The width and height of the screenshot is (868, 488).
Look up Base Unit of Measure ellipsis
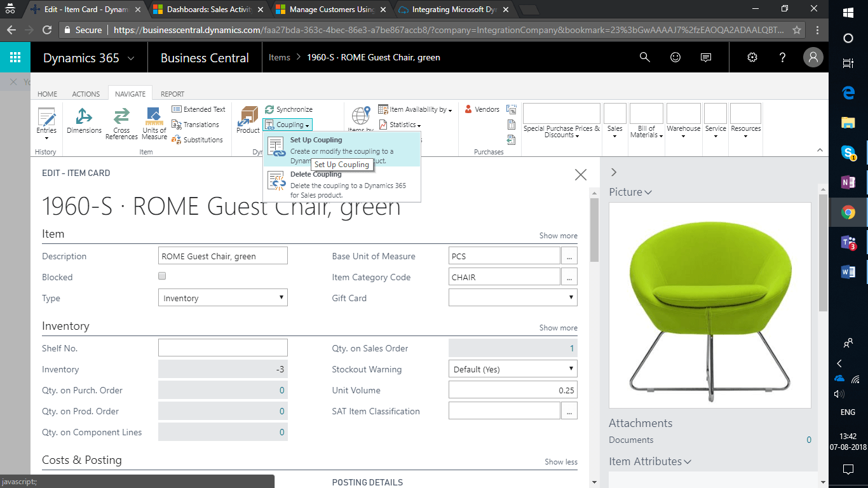[x=569, y=255]
